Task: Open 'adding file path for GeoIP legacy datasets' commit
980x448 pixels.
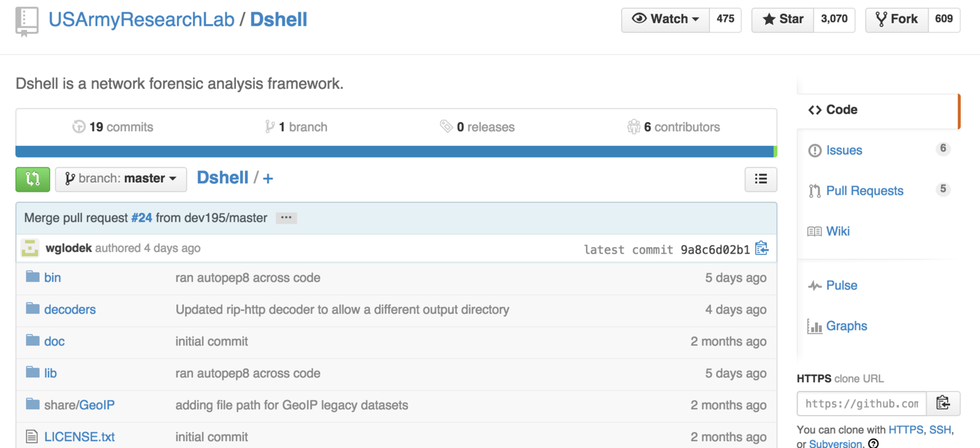Action: 292,405
